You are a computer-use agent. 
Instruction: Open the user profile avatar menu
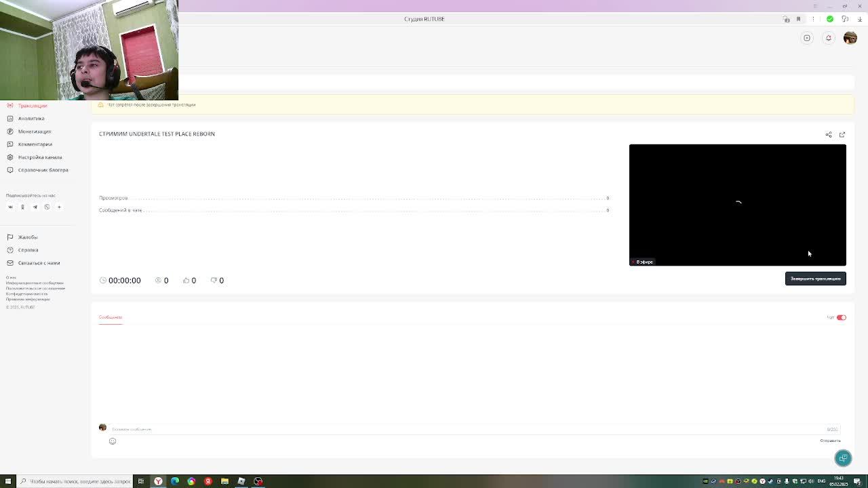coord(850,38)
